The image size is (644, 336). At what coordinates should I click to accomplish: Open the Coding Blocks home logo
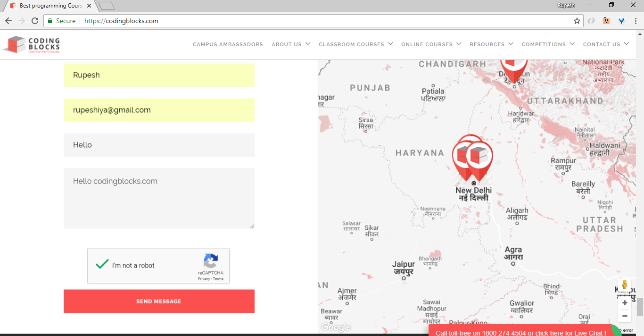32,44
